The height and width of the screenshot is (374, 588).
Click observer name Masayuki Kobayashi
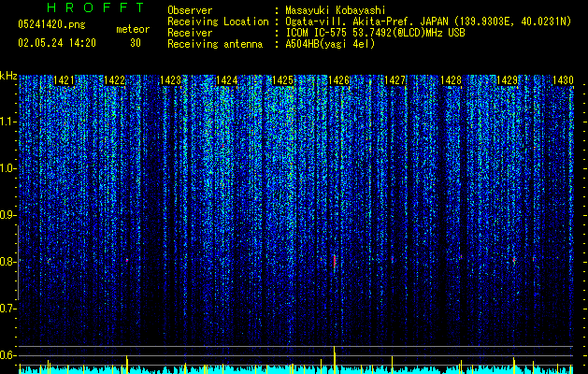(336, 11)
